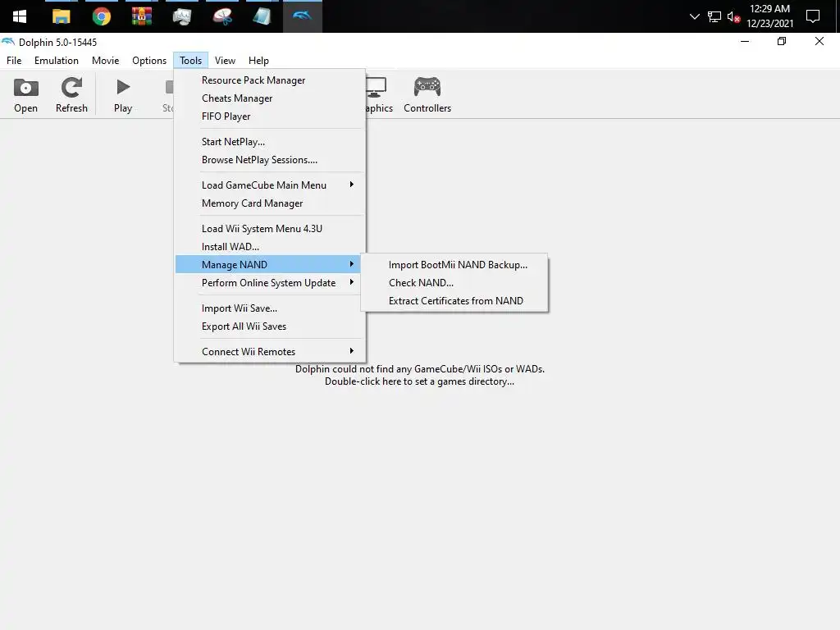Open the Help menu
Image resolution: width=840 pixels, height=630 pixels.
point(258,61)
